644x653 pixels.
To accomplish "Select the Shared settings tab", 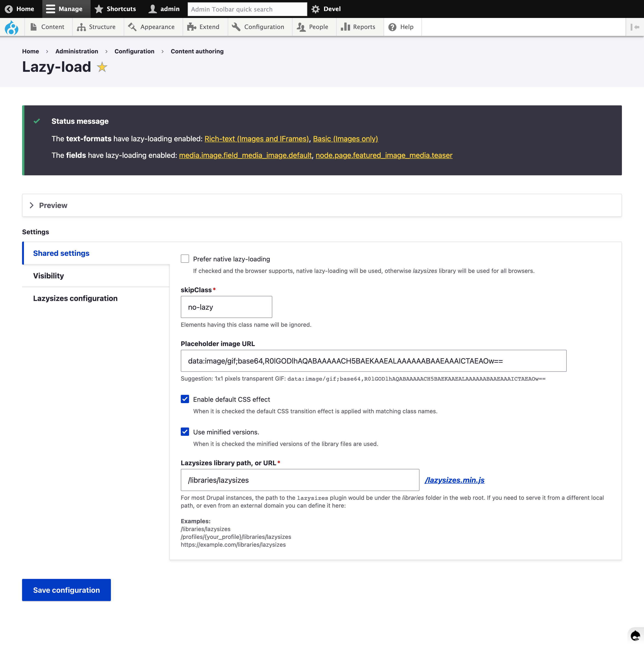I will coord(61,253).
